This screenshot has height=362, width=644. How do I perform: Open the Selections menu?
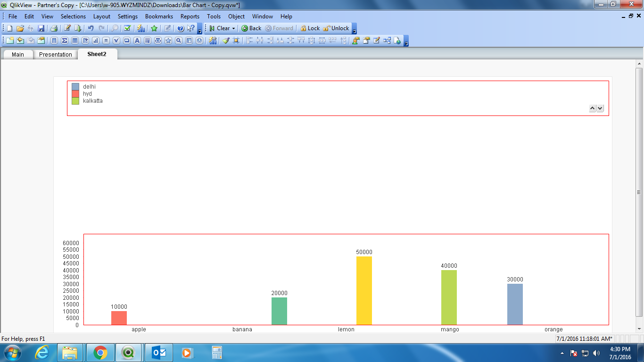pos(73,16)
